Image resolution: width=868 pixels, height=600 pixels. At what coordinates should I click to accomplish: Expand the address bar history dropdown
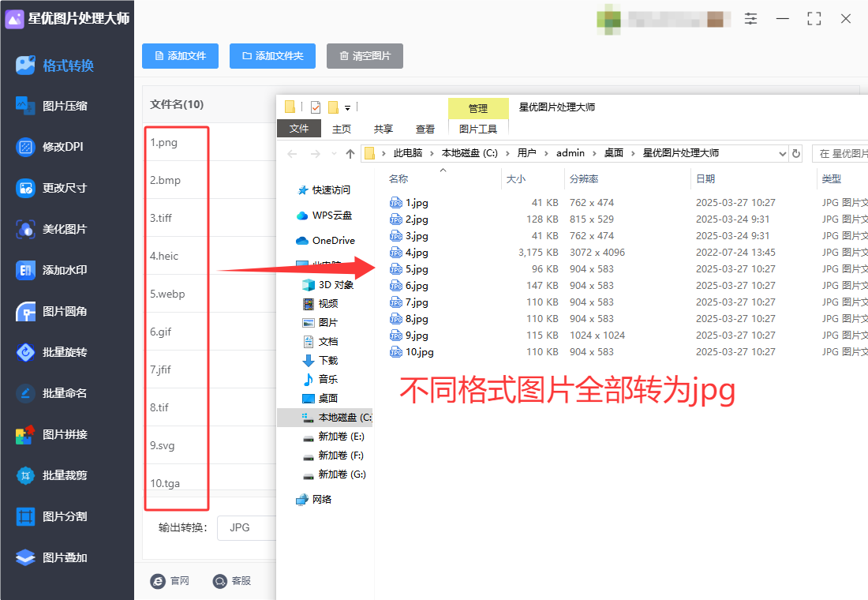(782, 153)
